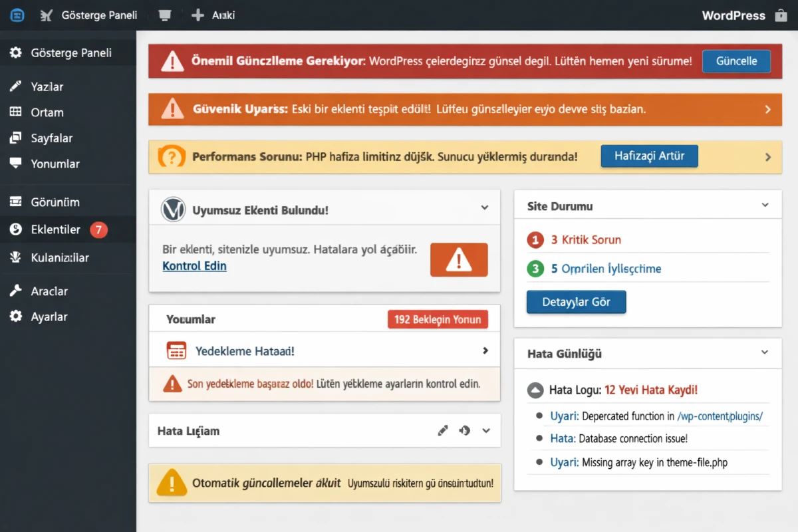The width and height of the screenshot is (798, 532).
Task: Click the 192 Bekleyin Yorum badge
Action: [438, 319]
